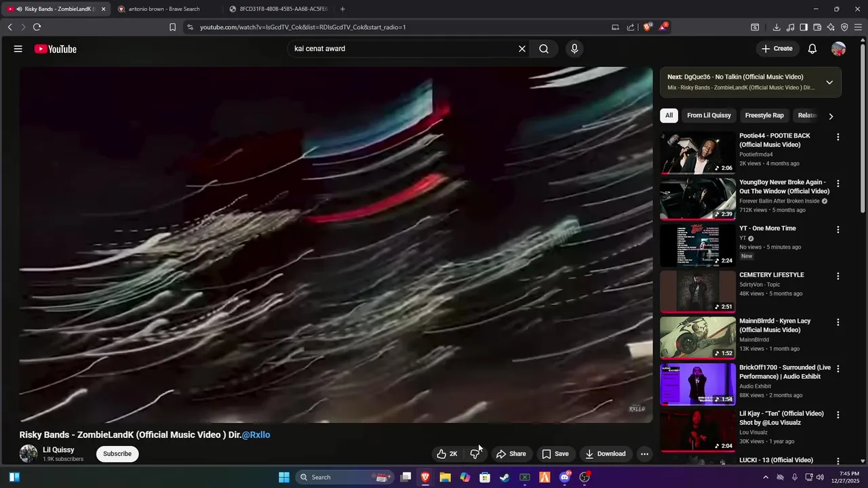Image resolution: width=868 pixels, height=488 pixels.
Task: Open the YouTube guide hamburger menu
Action: coord(18,49)
